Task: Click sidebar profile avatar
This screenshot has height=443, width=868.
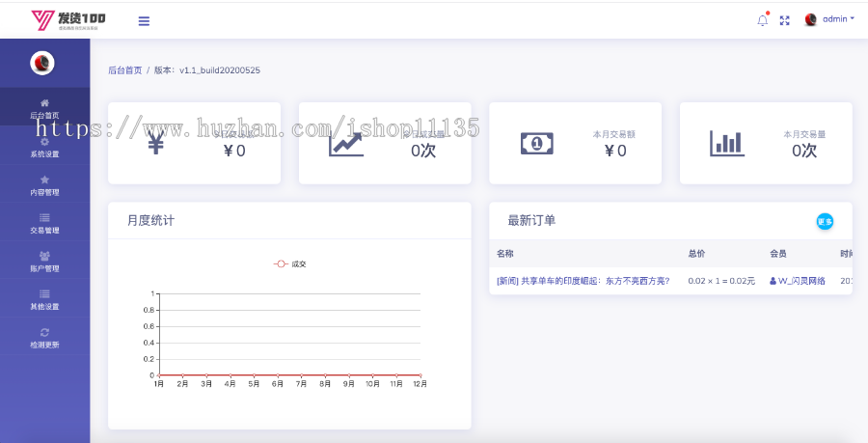Action: pyautogui.click(x=42, y=63)
